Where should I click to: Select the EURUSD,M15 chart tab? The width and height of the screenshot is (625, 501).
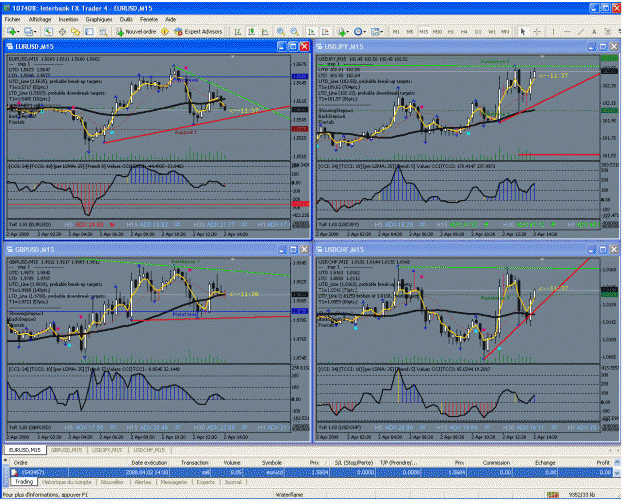25,450
